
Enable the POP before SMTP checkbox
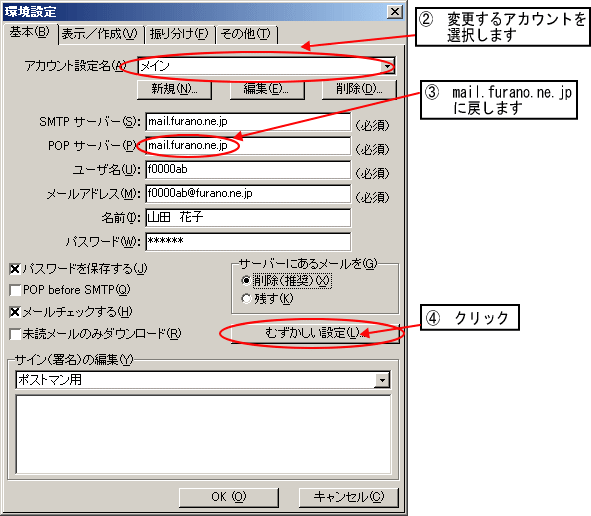point(15,290)
